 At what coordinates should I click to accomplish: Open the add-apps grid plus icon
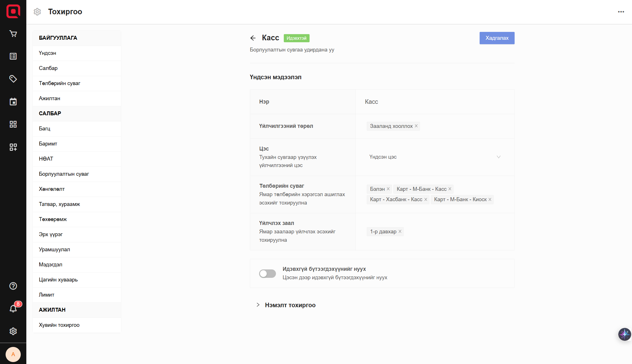click(x=13, y=147)
